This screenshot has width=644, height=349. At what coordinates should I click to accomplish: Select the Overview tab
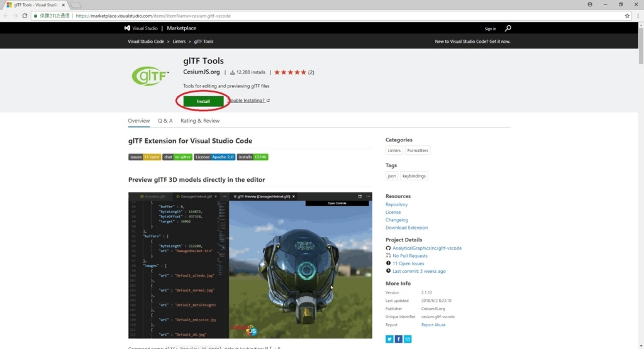tap(139, 121)
